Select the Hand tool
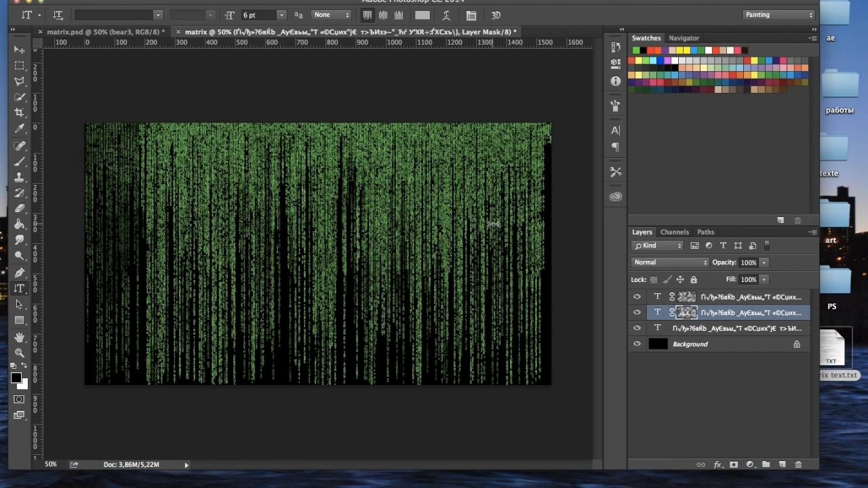868x488 pixels. (x=19, y=338)
